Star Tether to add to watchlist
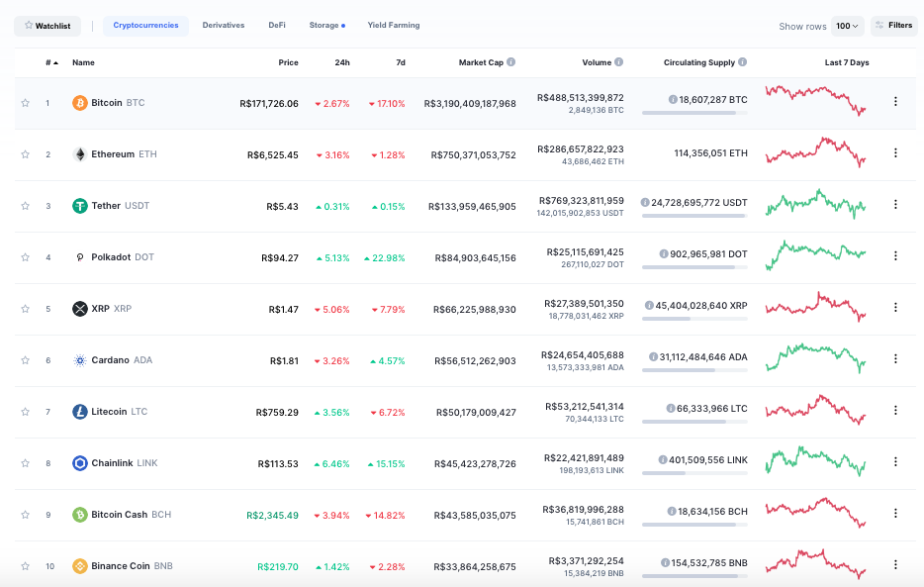Image resolution: width=924 pixels, height=587 pixels. pyautogui.click(x=26, y=206)
